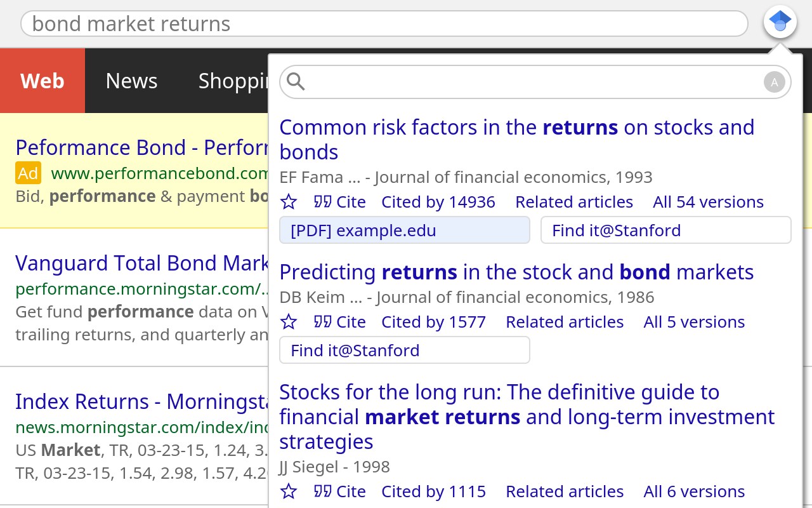
Task: Cite the Siegel 1998 book
Action: click(x=340, y=491)
